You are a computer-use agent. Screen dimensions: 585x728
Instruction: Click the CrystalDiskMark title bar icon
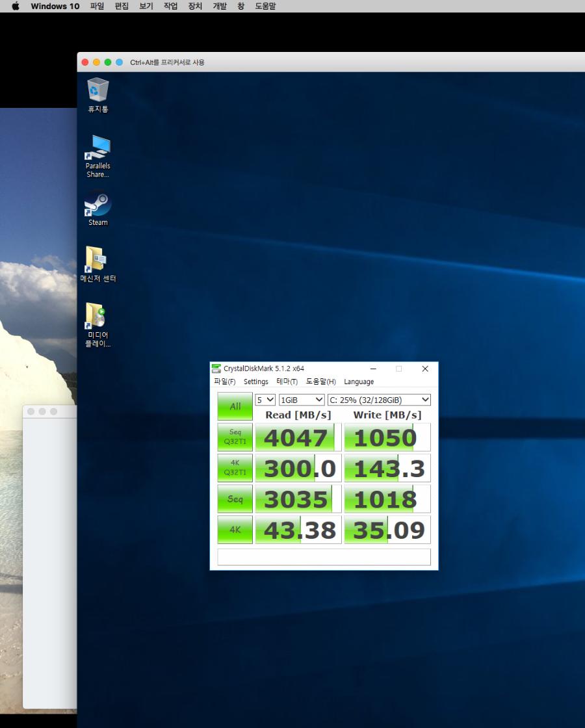[216, 369]
